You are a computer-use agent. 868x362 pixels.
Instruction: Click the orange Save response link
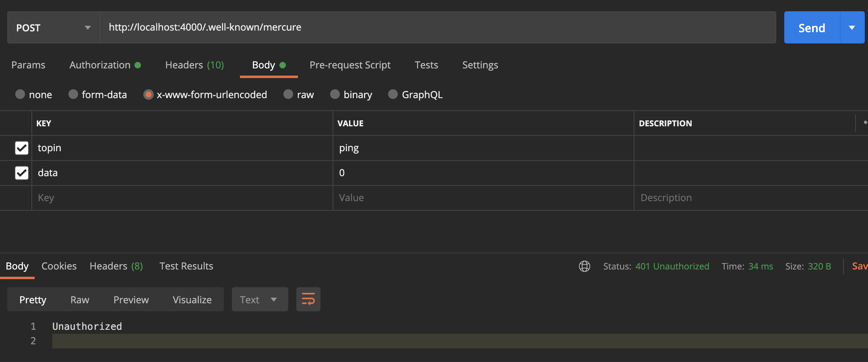(x=860, y=266)
